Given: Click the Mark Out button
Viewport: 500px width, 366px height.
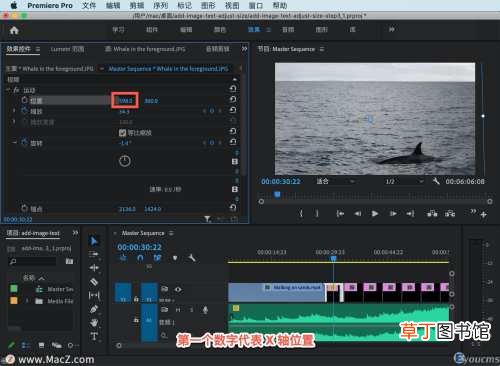Looking at the screenshot, I should point(317,214).
